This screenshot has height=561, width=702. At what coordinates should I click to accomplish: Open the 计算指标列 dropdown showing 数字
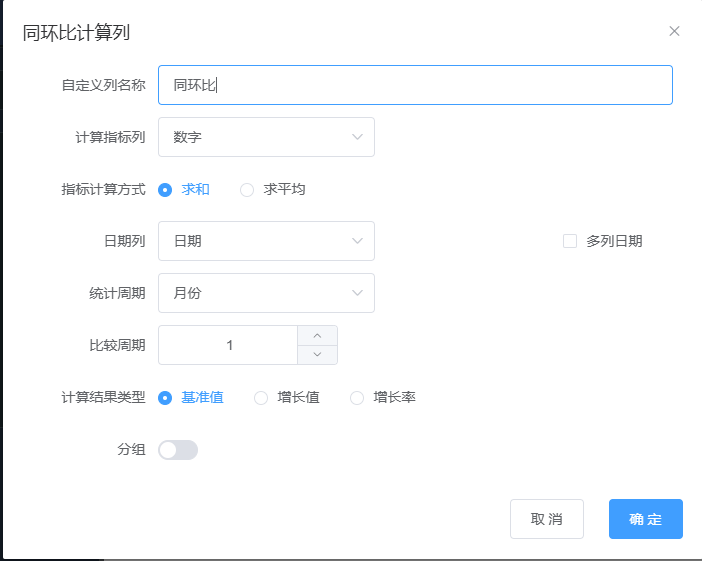[266, 137]
